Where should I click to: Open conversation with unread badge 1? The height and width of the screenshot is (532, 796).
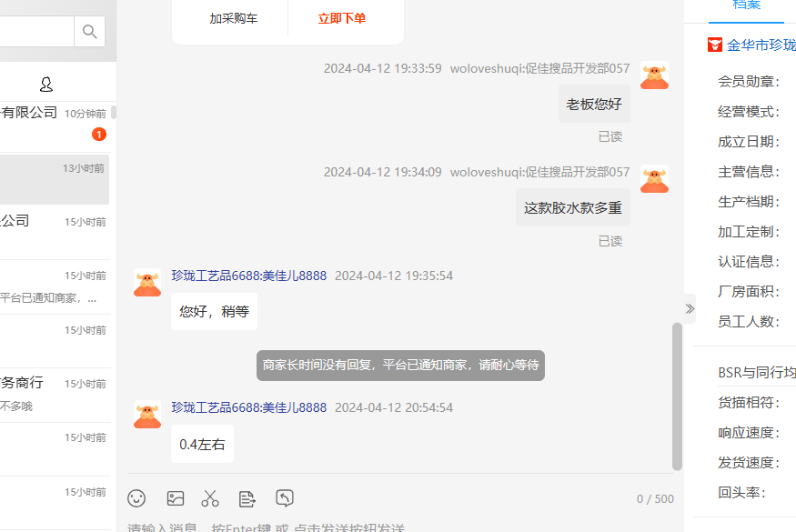pos(55,125)
